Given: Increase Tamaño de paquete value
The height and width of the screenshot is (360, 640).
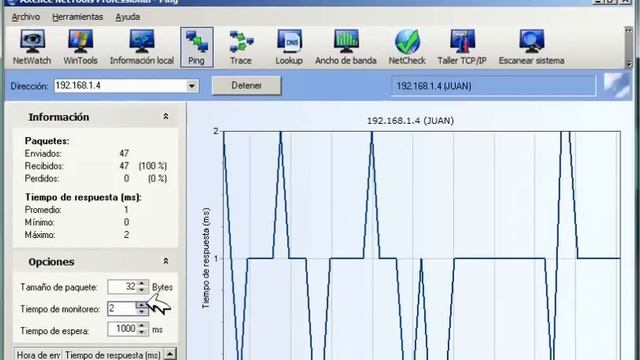Looking at the screenshot, I should point(142,283).
